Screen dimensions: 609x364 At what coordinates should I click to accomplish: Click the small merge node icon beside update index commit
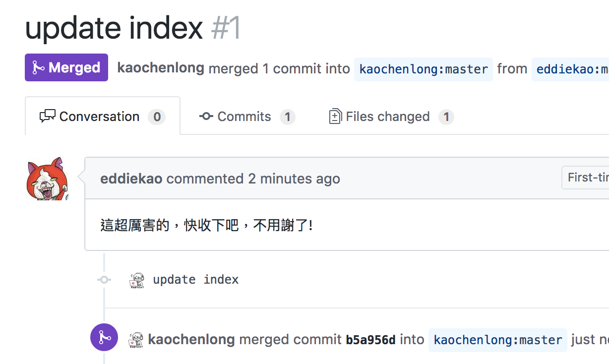[x=104, y=279]
